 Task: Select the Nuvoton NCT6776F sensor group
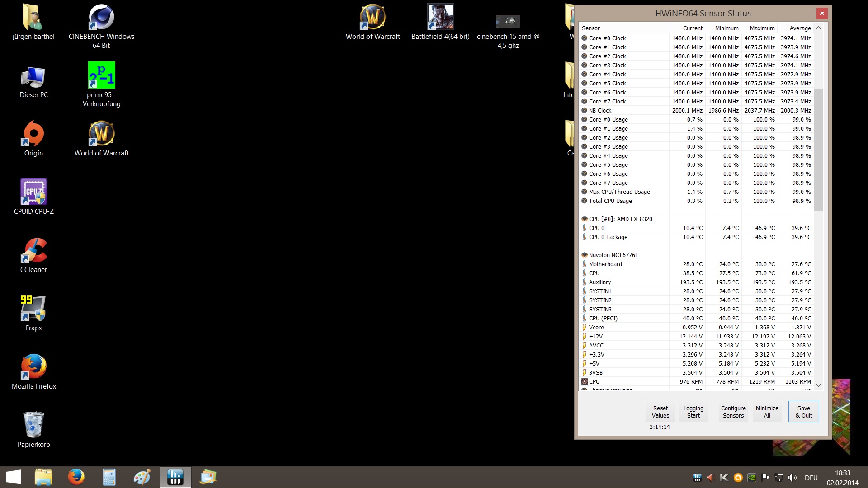pos(613,255)
